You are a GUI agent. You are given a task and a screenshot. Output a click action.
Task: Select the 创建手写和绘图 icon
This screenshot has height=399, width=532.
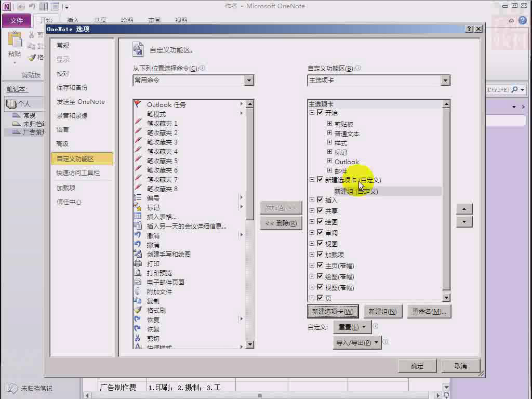(138, 254)
